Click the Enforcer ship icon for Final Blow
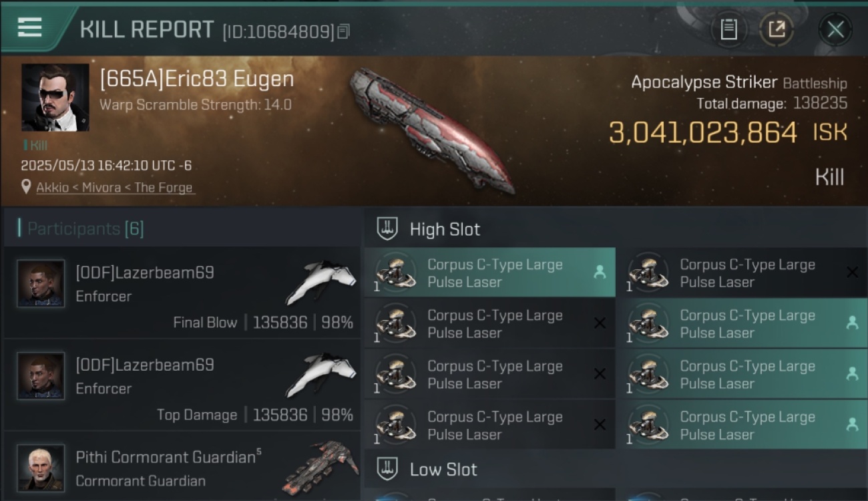 click(x=321, y=282)
